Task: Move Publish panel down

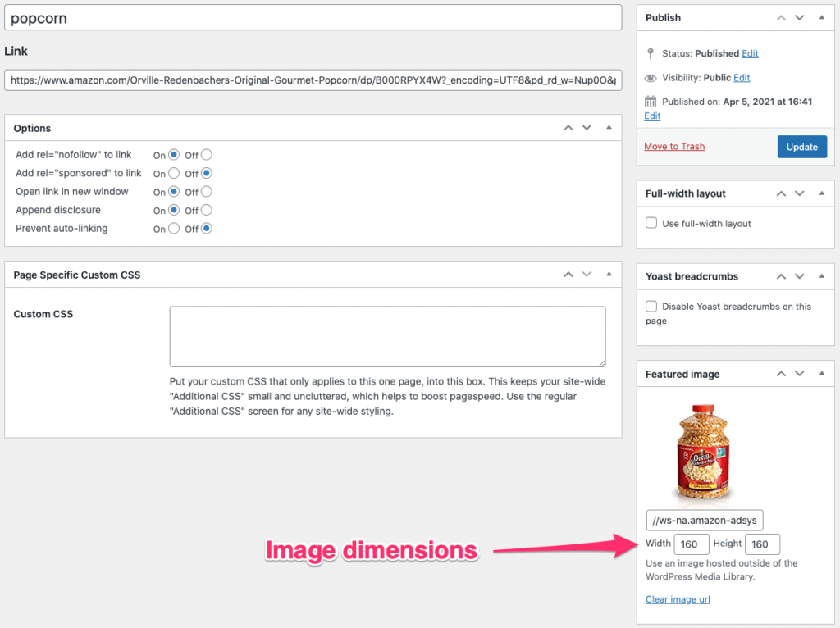Action: coord(799,18)
